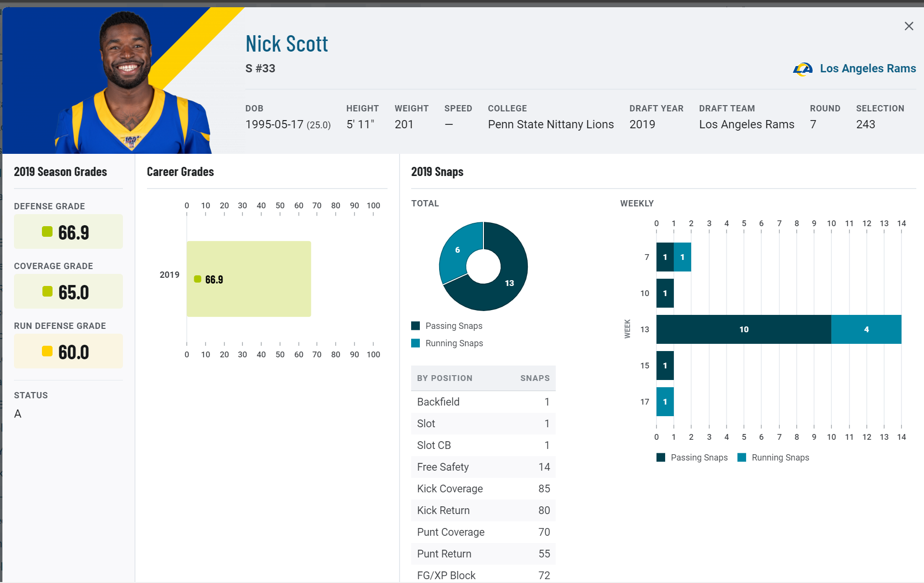
Task: Open the Los Angeles Rams team link
Action: tap(868, 68)
